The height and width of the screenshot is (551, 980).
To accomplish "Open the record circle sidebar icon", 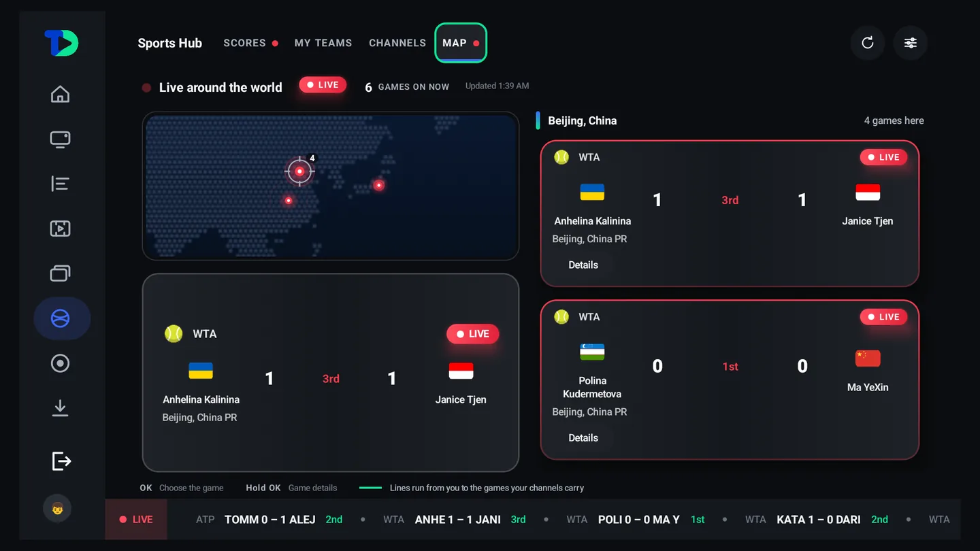I will 61,363.
